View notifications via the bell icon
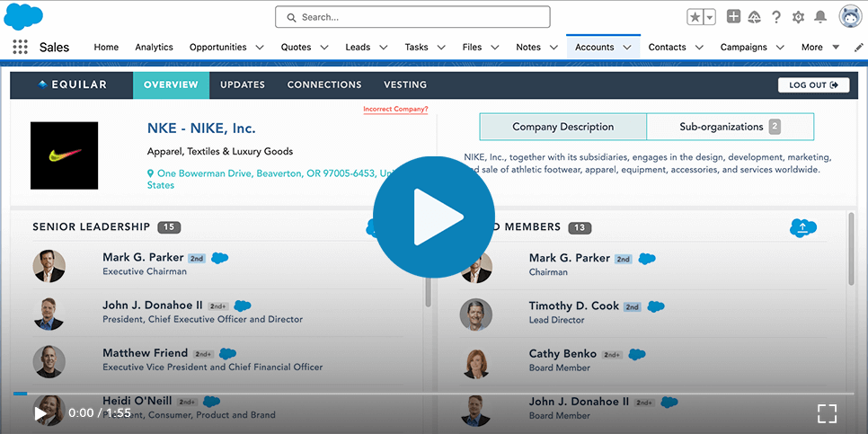The width and height of the screenshot is (868, 434). [819, 17]
